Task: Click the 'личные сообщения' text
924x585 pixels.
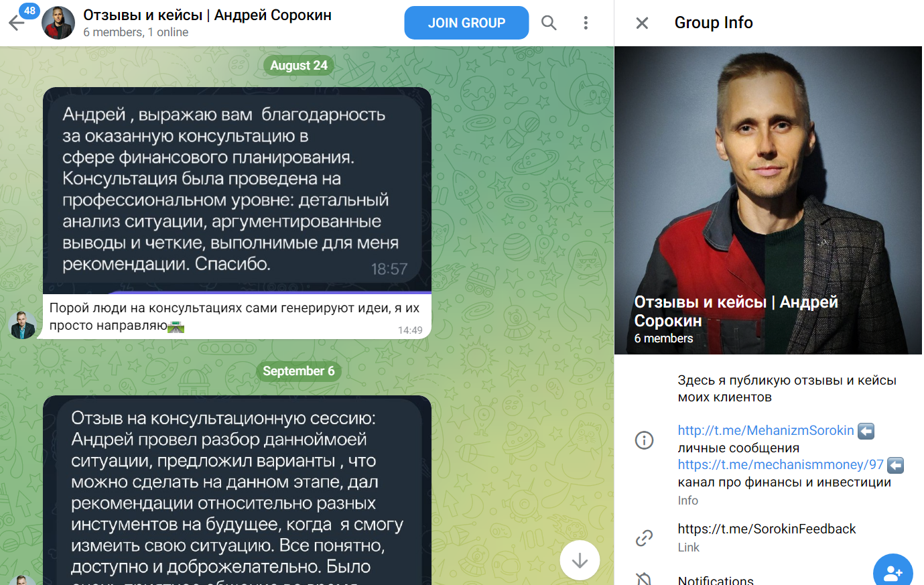Action: [738, 448]
